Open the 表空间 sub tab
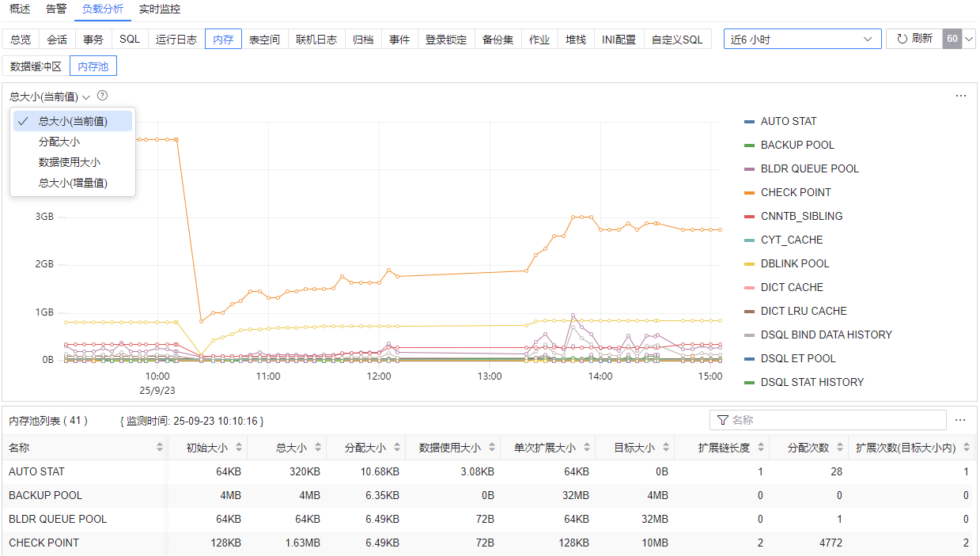This screenshot has height=556, width=980. (264, 40)
